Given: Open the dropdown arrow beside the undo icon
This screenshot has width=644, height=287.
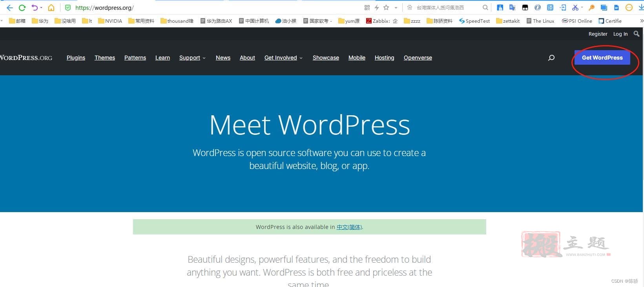Looking at the screenshot, I should click(x=41, y=8).
